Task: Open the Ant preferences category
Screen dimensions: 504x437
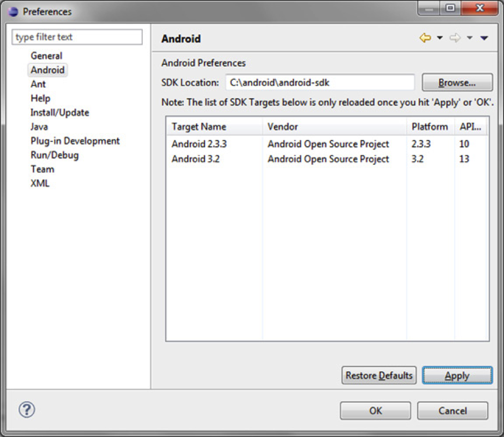Action: pyautogui.click(x=38, y=84)
